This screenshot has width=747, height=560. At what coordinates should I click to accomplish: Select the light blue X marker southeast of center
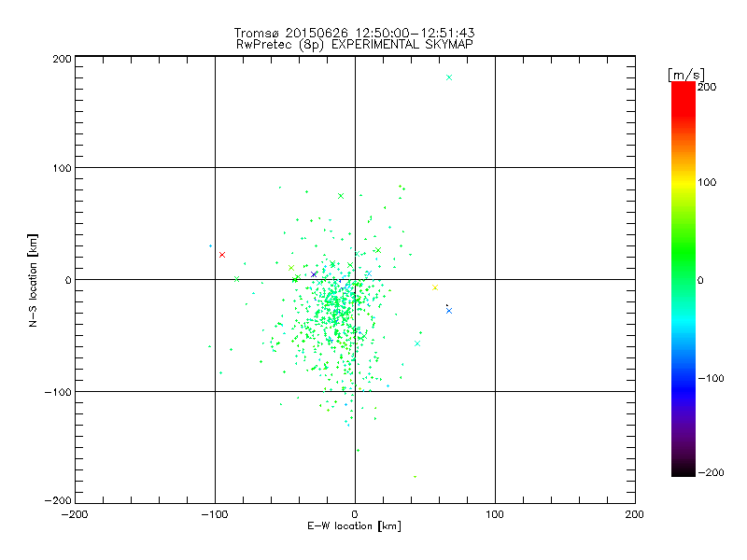coord(416,343)
